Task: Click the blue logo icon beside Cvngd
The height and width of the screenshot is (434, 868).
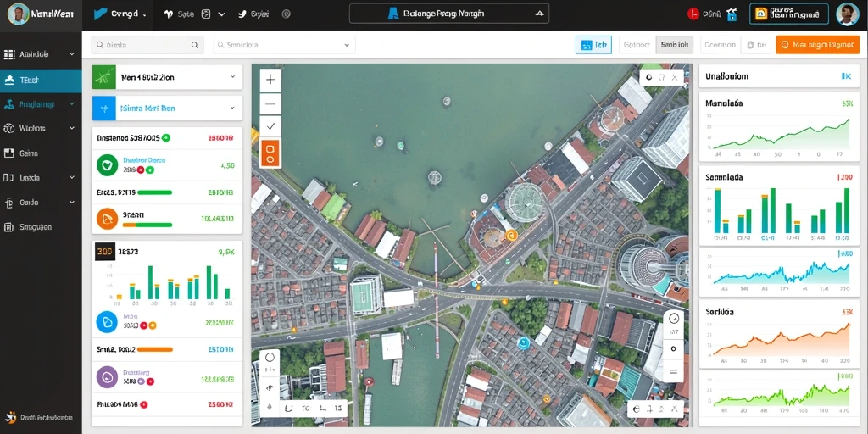Action: click(101, 14)
